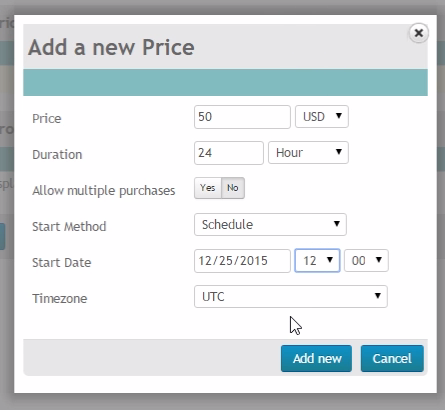Select No for Allow multiple purchases

coord(233,188)
